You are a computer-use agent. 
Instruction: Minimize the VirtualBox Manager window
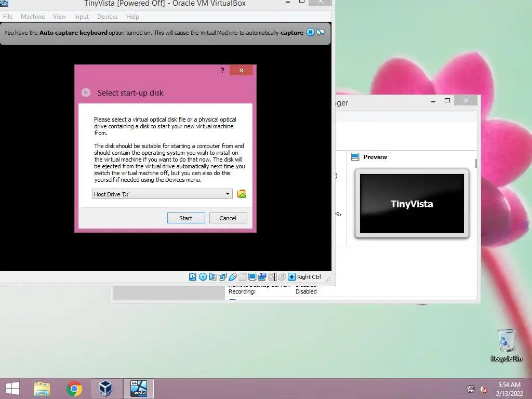point(433,101)
